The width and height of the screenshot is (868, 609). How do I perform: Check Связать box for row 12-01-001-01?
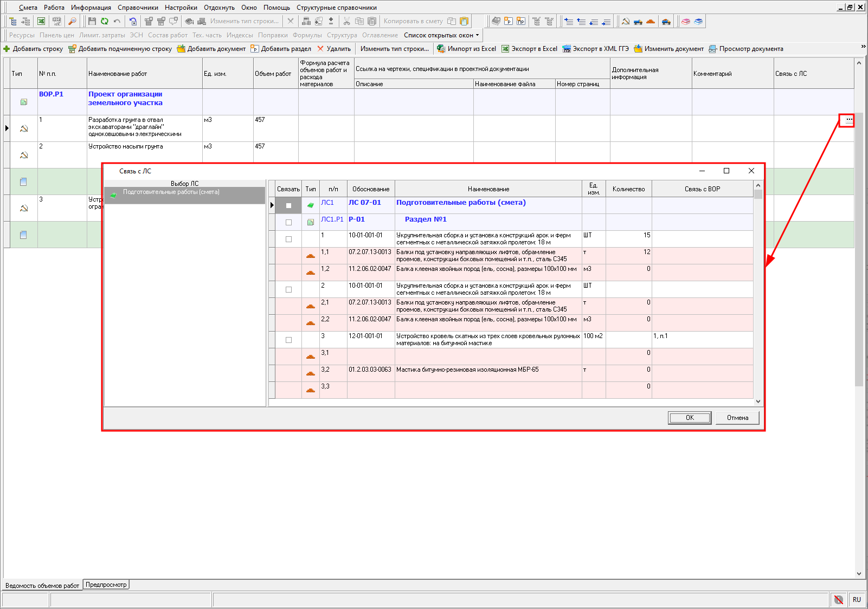tap(288, 340)
